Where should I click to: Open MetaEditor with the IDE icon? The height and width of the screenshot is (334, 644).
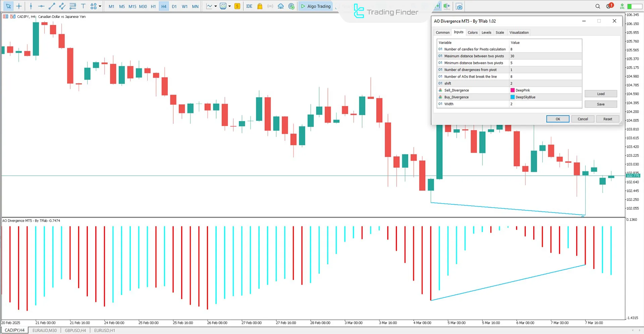pos(249,6)
